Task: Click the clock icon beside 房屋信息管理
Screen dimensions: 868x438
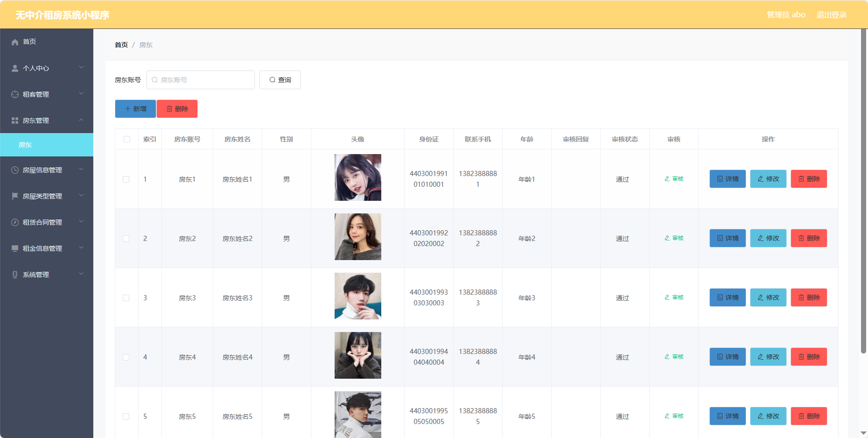Action: 15,170
